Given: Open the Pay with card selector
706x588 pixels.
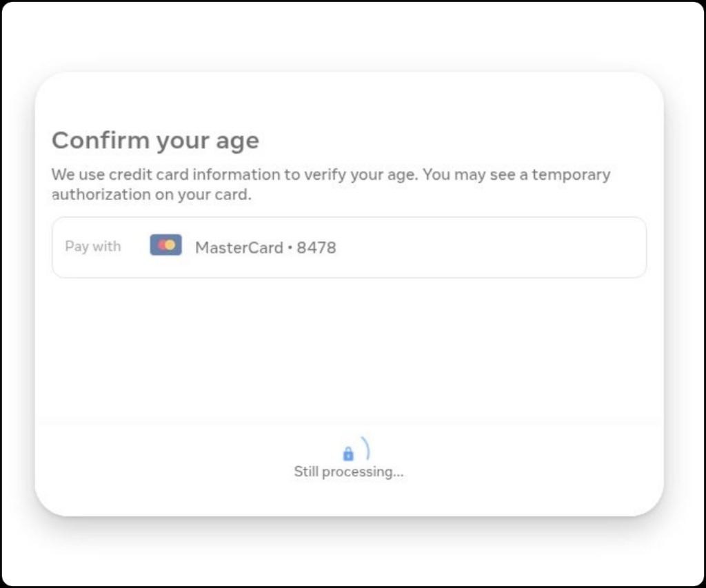Looking at the screenshot, I should pyautogui.click(x=349, y=247).
